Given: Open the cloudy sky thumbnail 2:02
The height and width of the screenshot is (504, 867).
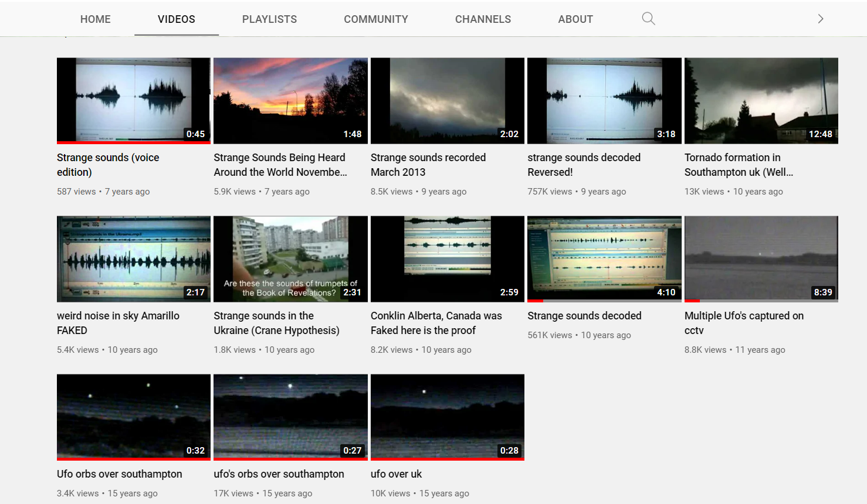Looking at the screenshot, I should 447,100.
